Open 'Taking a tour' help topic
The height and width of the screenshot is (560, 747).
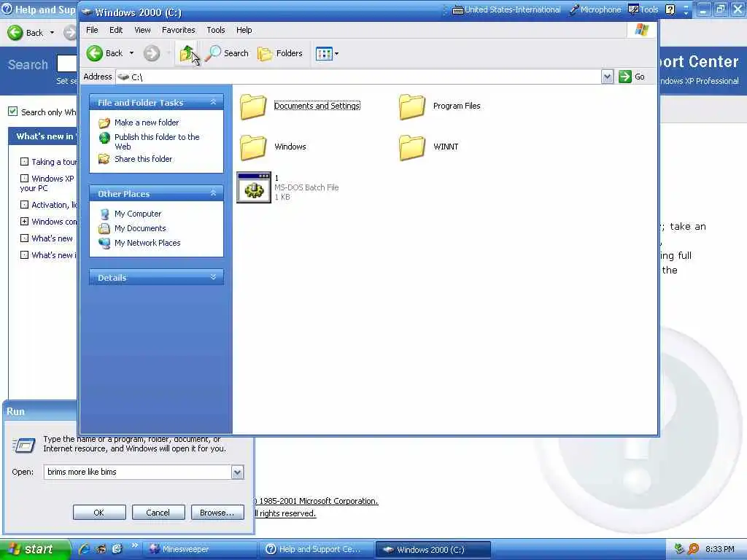[54, 162]
